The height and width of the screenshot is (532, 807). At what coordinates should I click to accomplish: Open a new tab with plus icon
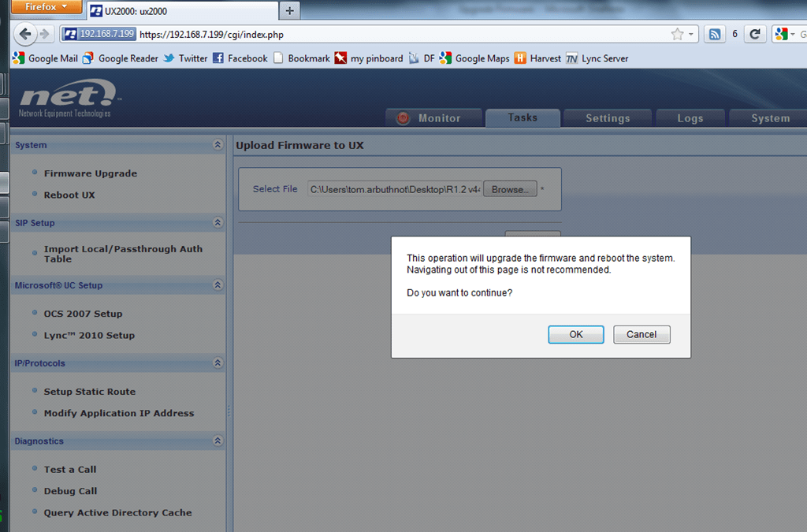click(290, 10)
